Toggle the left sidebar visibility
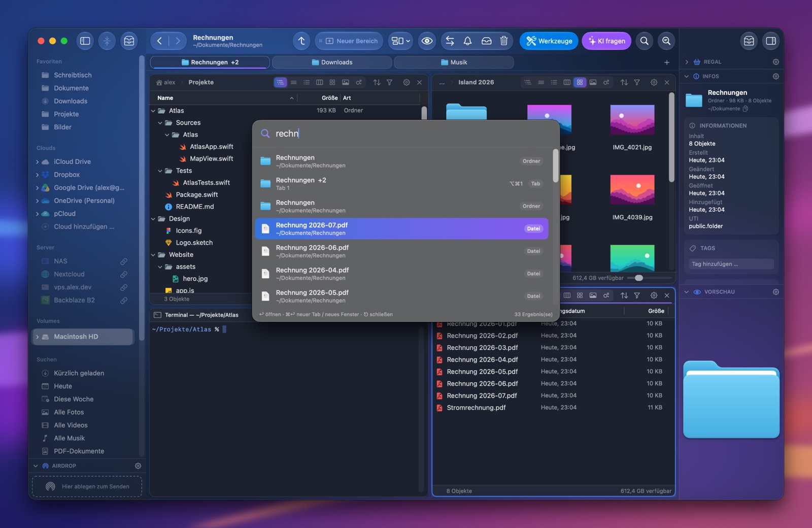The width and height of the screenshot is (812, 528). pos(85,41)
